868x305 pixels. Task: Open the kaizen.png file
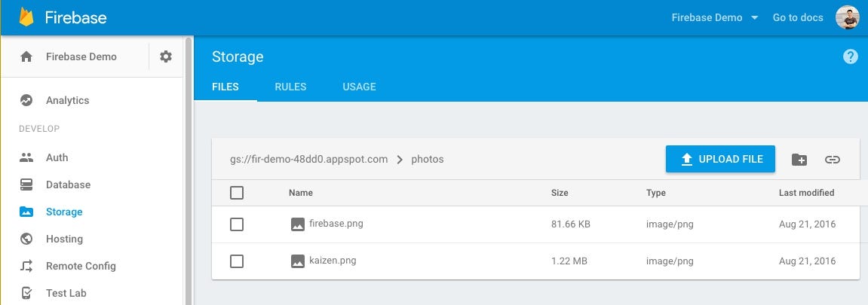point(332,261)
